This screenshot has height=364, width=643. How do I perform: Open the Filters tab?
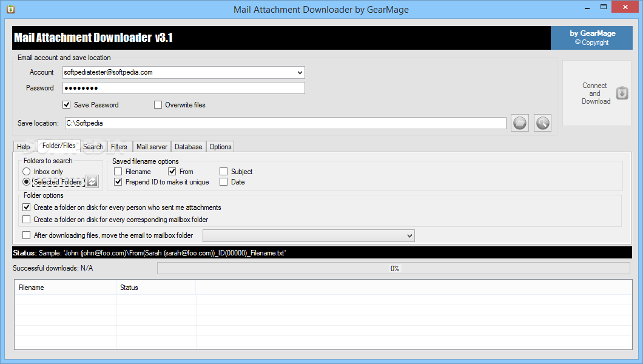click(119, 147)
